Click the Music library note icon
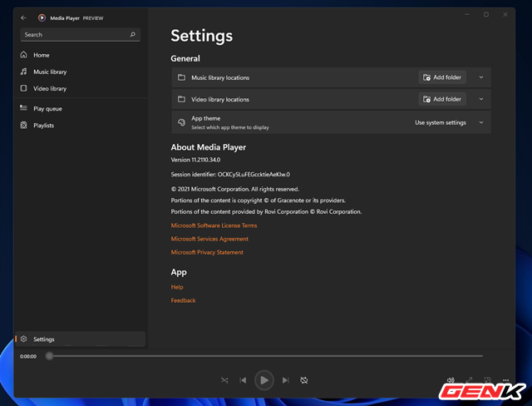The height and width of the screenshot is (406, 532). click(x=23, y=72)
